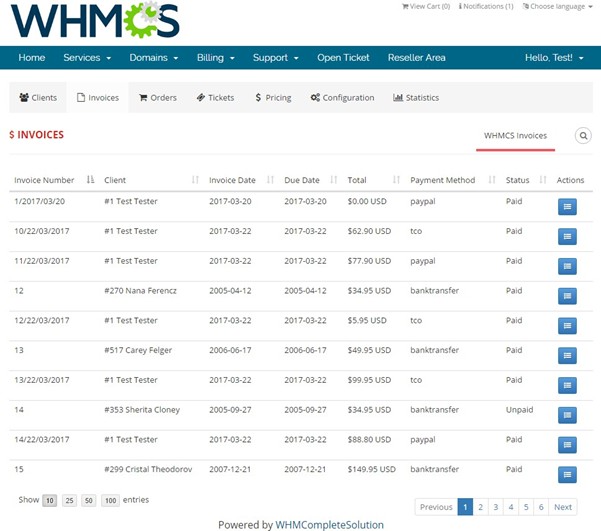Image resolution: width=601 pixels, height=531 pixels.
Task: Open actions menu for invoice 12
Action: [x=567, y=296]
